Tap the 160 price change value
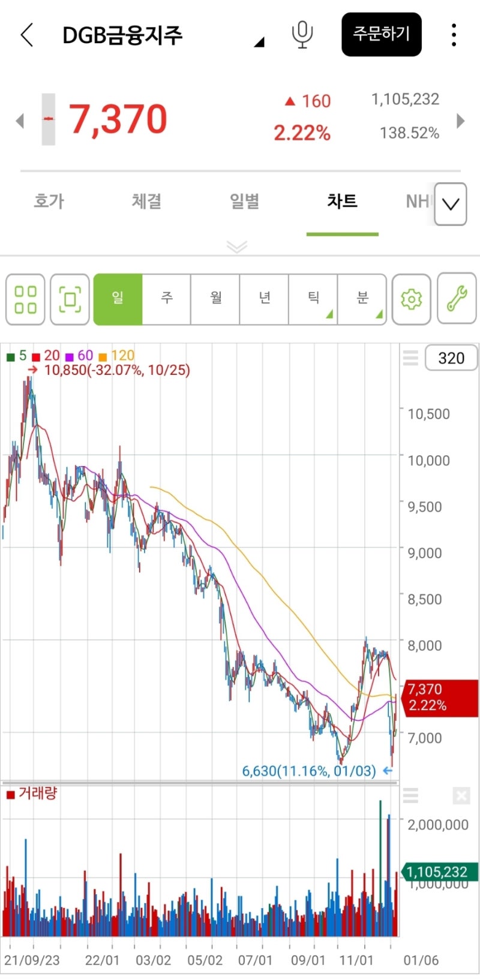Screen dimensions: 480x980 (316, 101)
